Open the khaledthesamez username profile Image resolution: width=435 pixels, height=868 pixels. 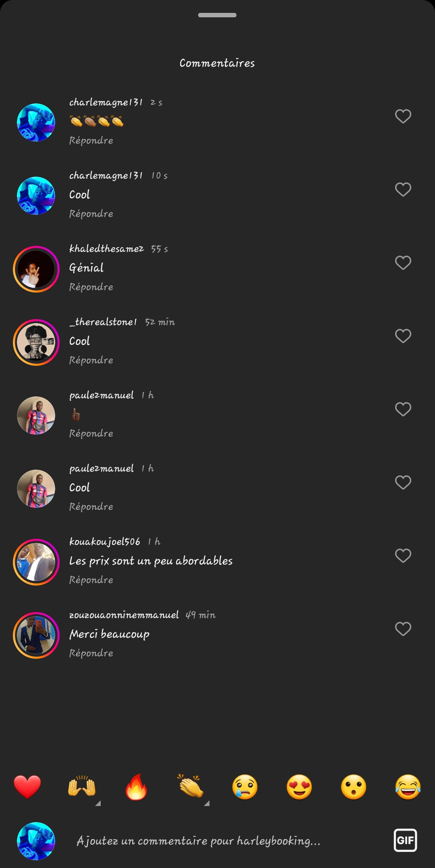106,249
